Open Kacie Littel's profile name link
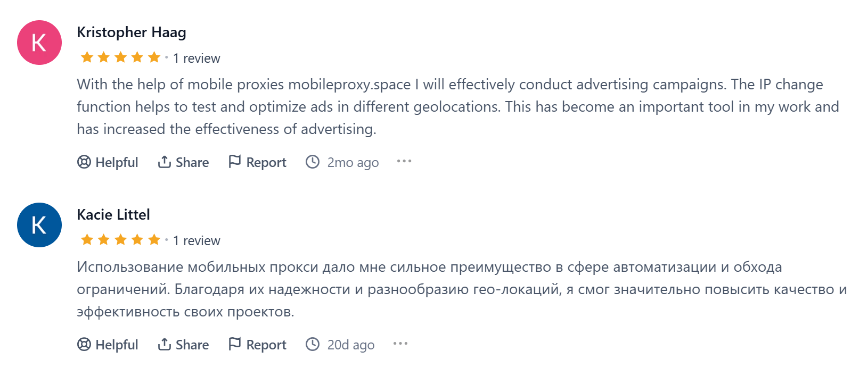The height and width of the screenshot is (376, 868). [113, 215]
